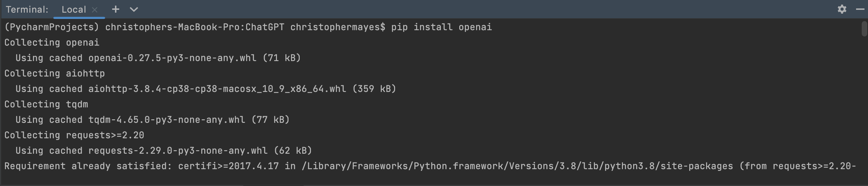This screenshot has width=868, height=186.
Task: Add a new terminal session
Action: (x=115, y=9)
